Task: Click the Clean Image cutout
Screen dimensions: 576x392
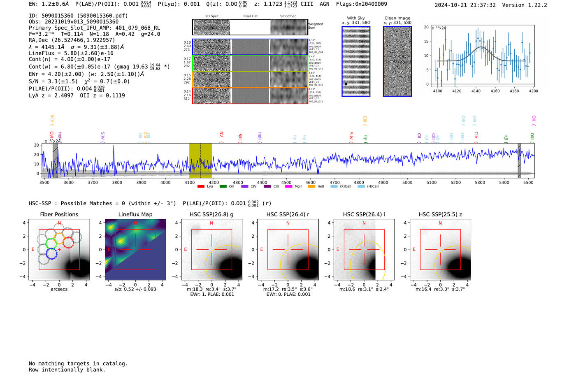Action: point(397,61)
